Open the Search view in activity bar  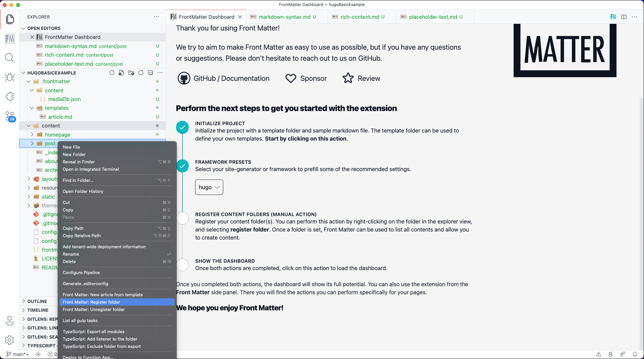point(10,58)
